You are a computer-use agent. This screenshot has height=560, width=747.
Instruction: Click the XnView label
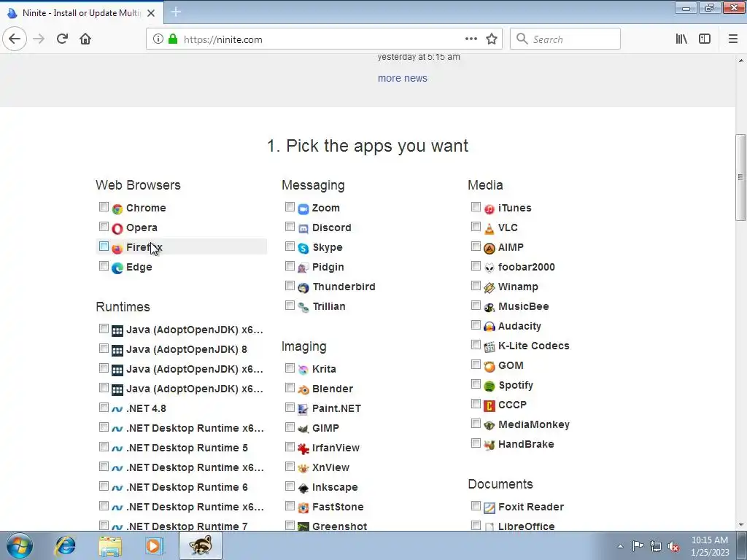330,467
